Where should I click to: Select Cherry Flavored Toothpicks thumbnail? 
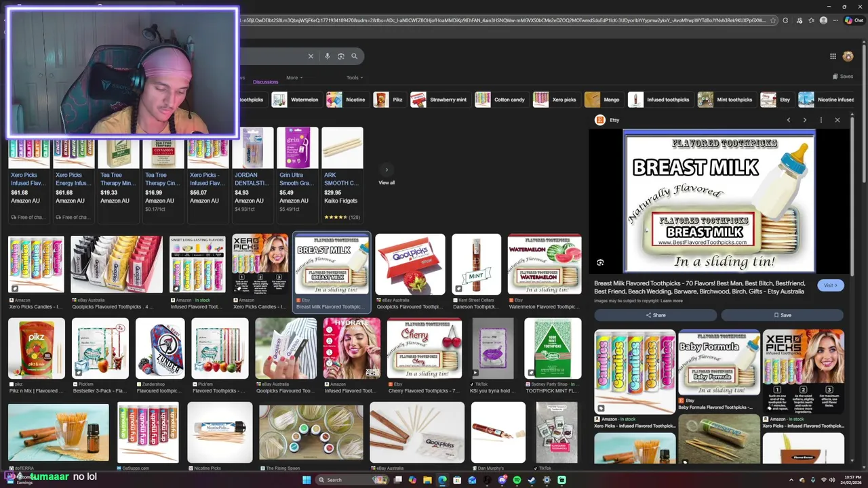pos(425,348)
